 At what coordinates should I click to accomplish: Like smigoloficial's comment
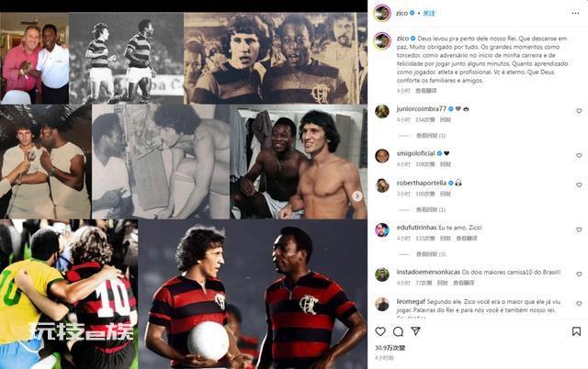coord(579,155)
